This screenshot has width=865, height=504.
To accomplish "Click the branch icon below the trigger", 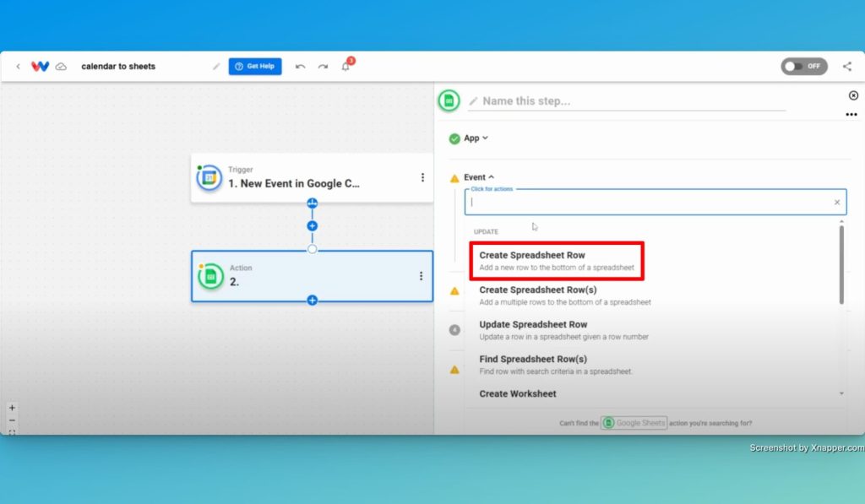I will 313,203.
